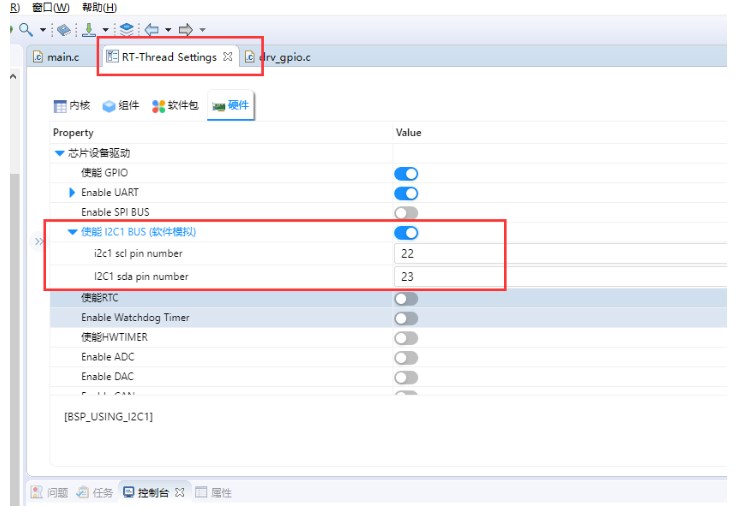The image size is (738, 507).
Task: Open dropdown arrow next to download icon
Action: 105,30
